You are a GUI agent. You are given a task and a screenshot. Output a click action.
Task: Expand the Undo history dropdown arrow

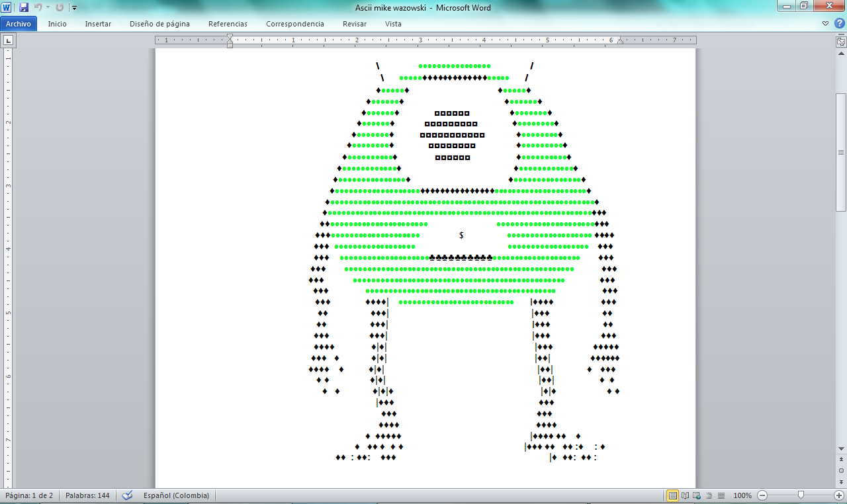click(x=46, y=8)
